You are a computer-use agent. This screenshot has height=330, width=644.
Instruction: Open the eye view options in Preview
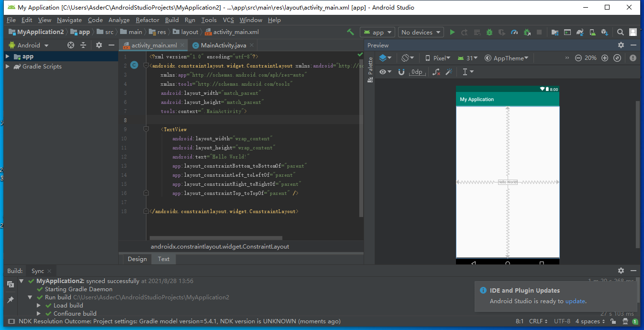tap(385, 72)
